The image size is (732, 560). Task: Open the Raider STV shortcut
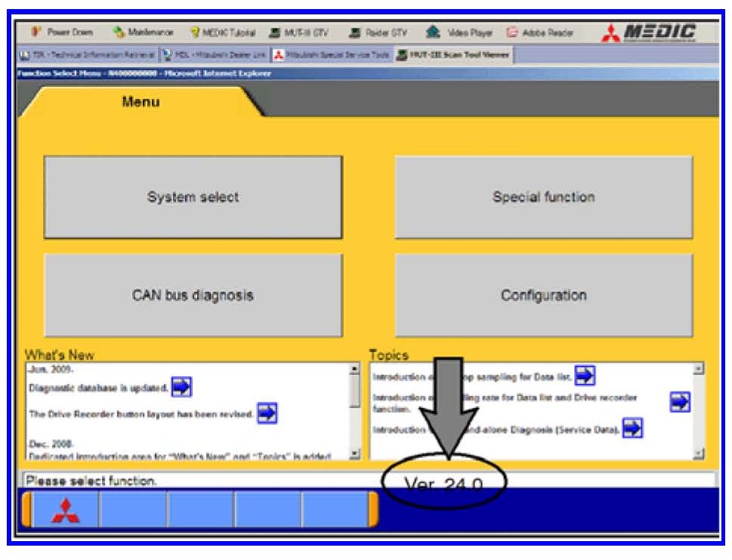[378, 32]
